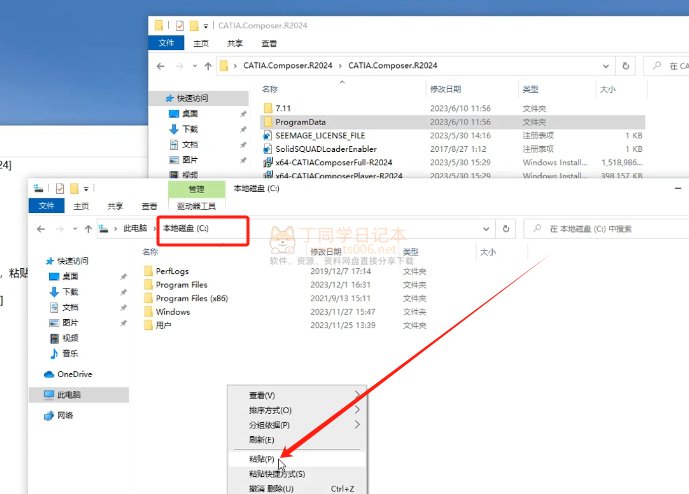The height and width of the screenshot is (494, 689).
Task: Open recent locations dropdown in C: drive window
Action: point(75,229)
